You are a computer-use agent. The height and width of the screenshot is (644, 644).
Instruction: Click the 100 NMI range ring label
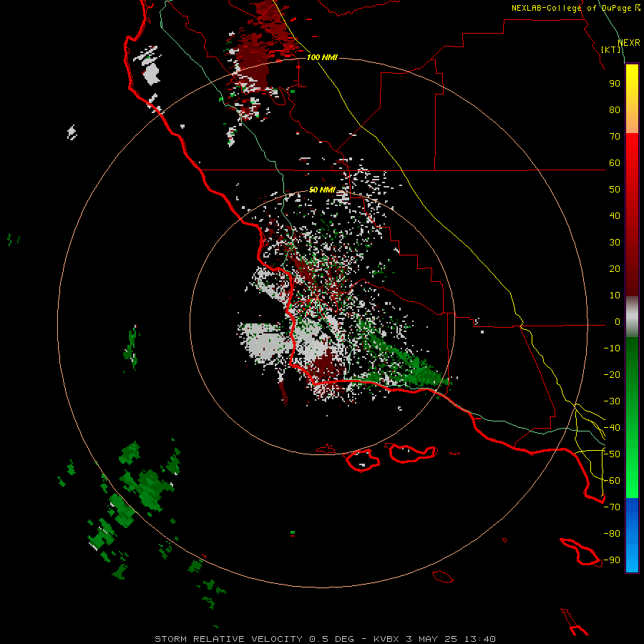(x=322, y=57)
